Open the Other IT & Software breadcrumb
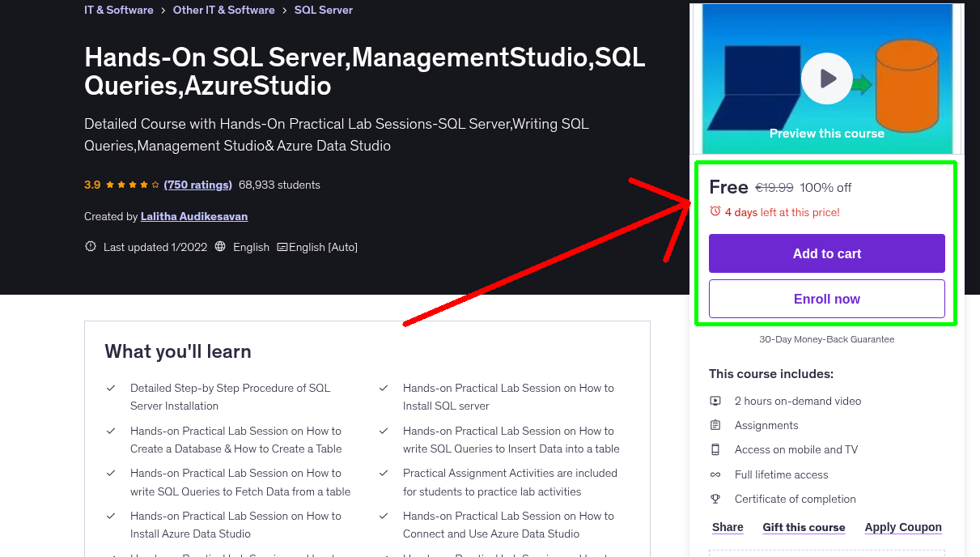The width and height of the screenshot is (980, 557). coord(224,10)
